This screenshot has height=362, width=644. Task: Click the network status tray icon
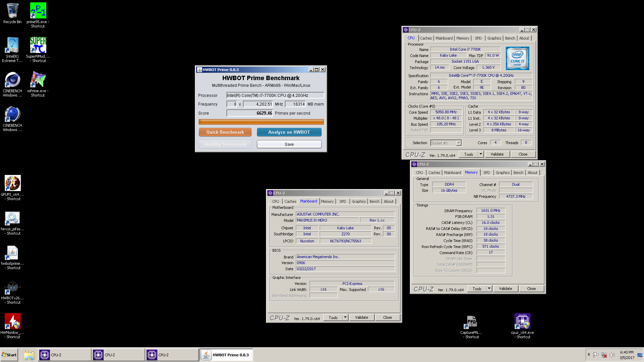pyautogui.click(x=604, y=355)
